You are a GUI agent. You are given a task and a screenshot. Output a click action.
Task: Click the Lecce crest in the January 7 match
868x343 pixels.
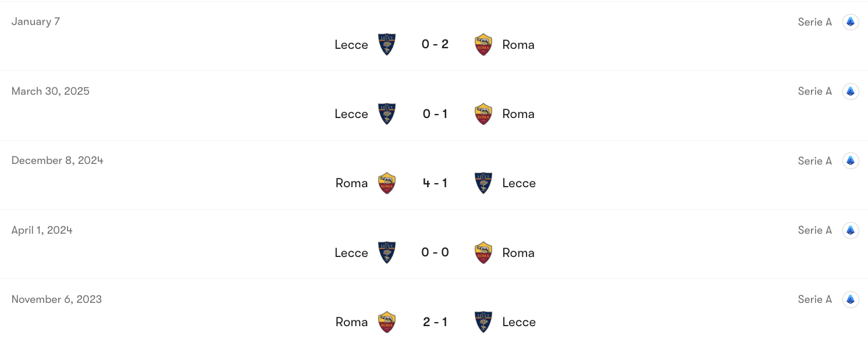387,44
